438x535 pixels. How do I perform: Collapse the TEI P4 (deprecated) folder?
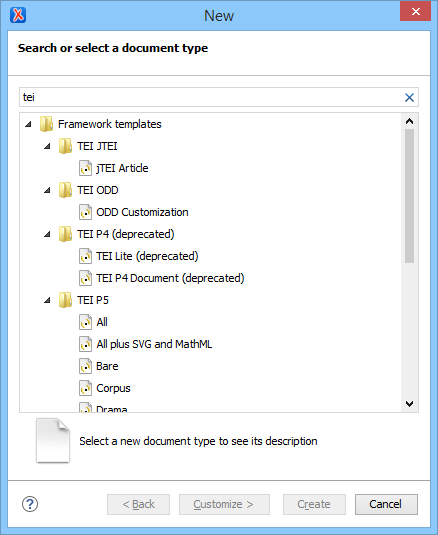(47, 234)
